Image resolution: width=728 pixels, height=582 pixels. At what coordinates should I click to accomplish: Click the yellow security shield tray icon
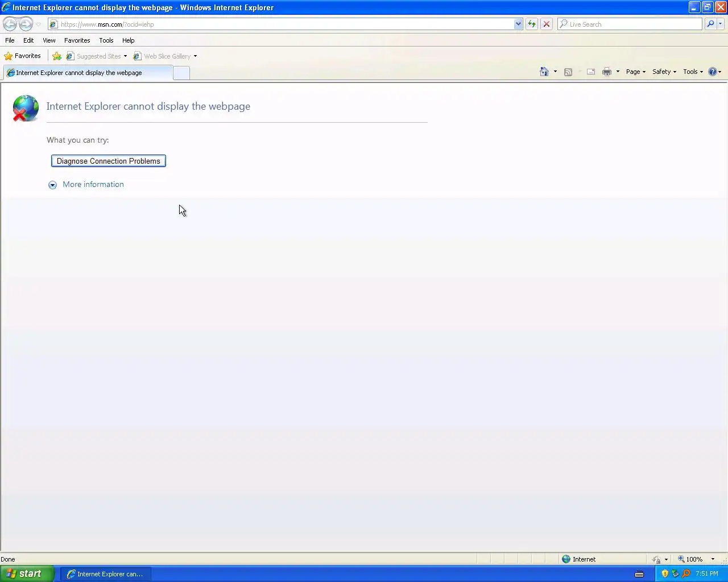tap(665, 573)
